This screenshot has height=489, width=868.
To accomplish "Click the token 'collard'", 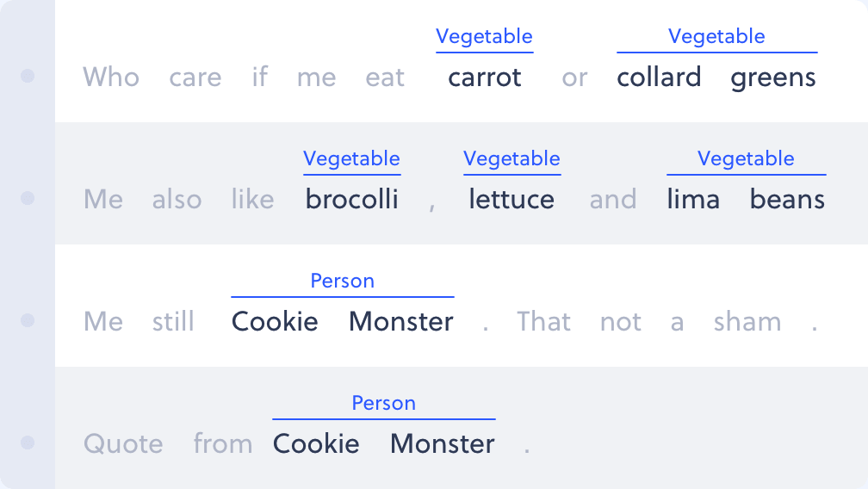I will click(659, 77).
